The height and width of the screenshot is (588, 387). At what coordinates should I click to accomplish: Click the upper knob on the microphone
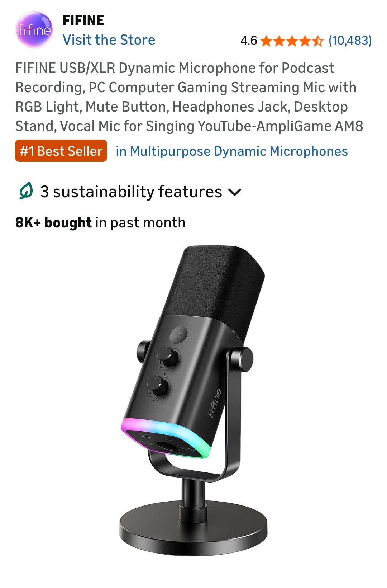point(168,356)
